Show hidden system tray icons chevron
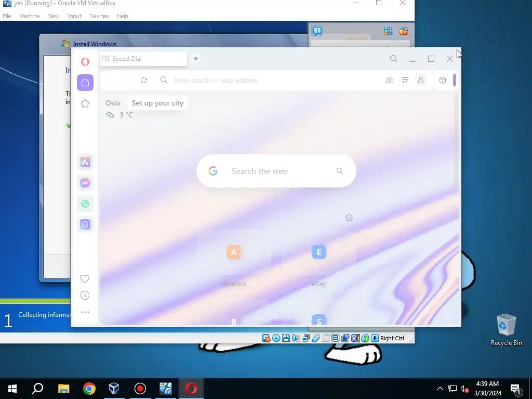 [440, 389]
